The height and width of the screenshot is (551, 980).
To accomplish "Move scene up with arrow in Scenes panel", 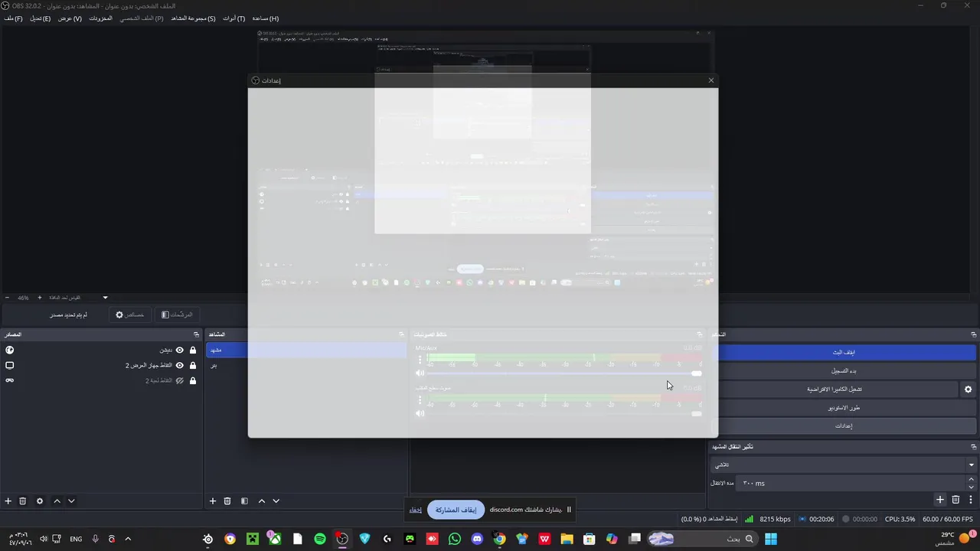I will tap(261, 501).
